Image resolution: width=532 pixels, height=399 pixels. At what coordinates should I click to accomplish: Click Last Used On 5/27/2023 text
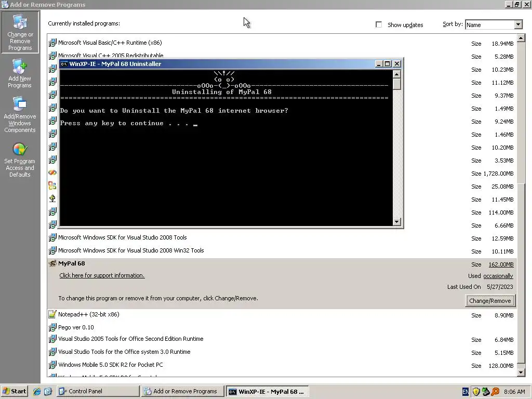pos(480,287)
